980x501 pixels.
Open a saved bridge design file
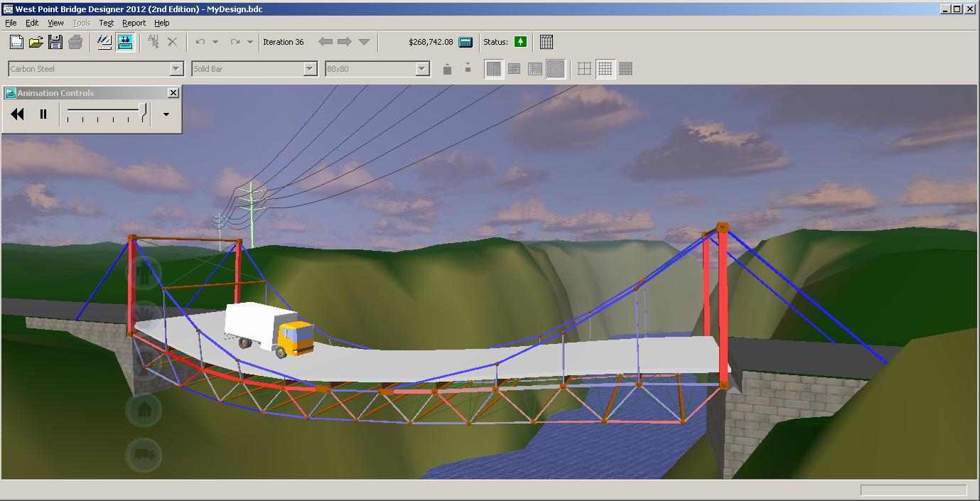36,42
